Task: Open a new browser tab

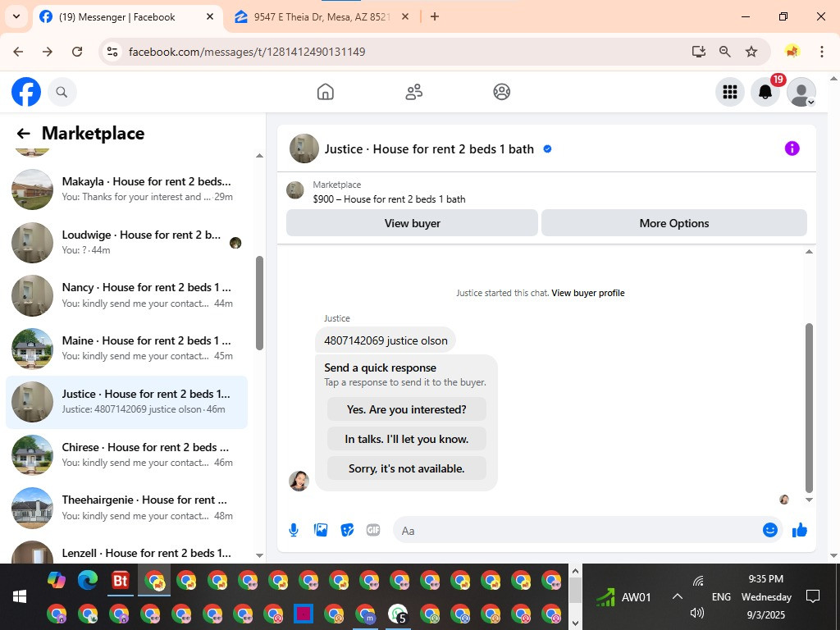Action: click(435, 17)
